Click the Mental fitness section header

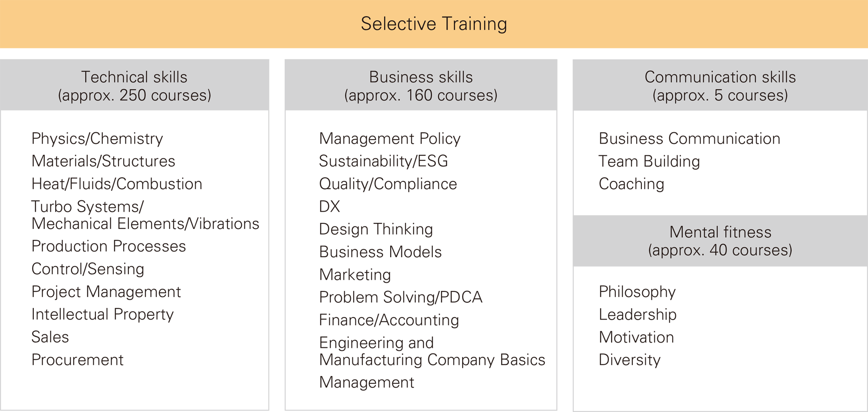coord(720,241)
